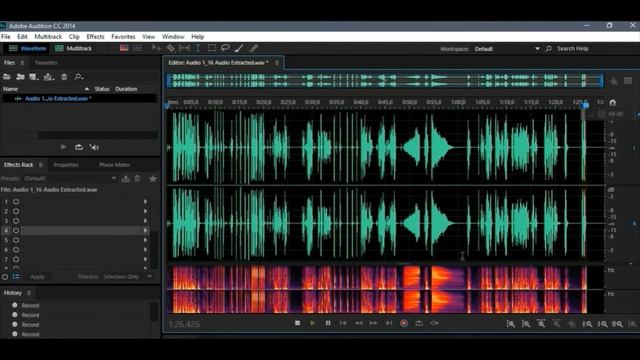
Task: Toggle power for effect slot 1
Action: (x=16, y=202)
